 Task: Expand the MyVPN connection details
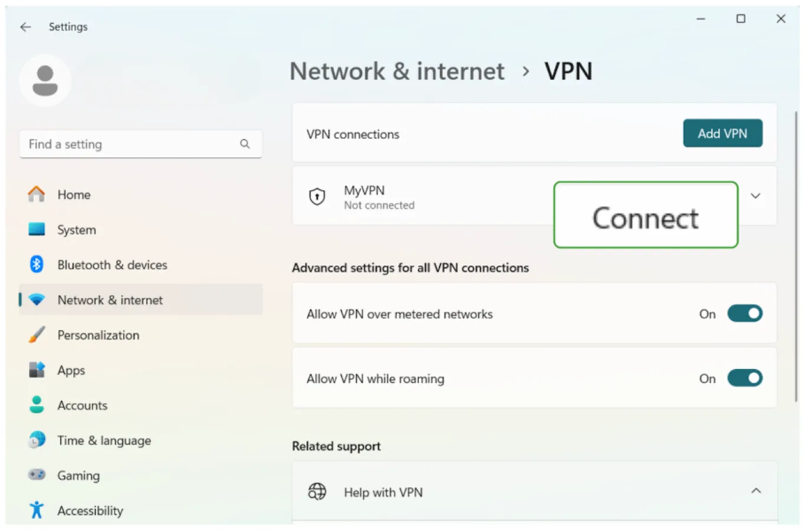756,196
